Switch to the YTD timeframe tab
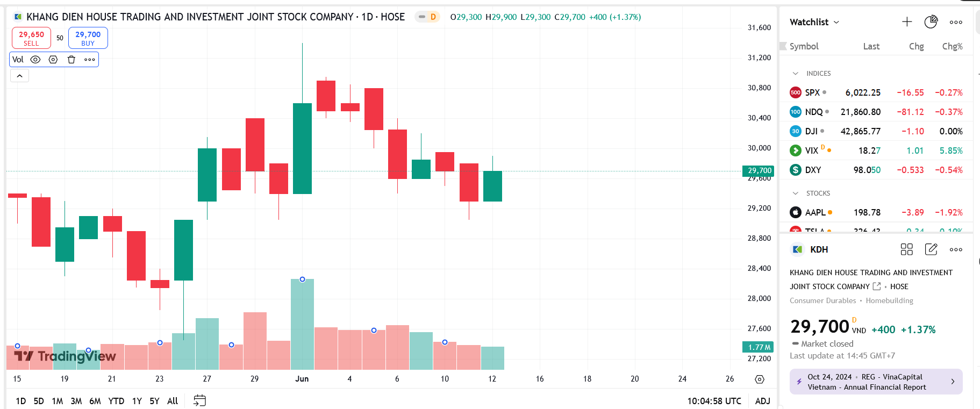 click(x=116, y=400)
